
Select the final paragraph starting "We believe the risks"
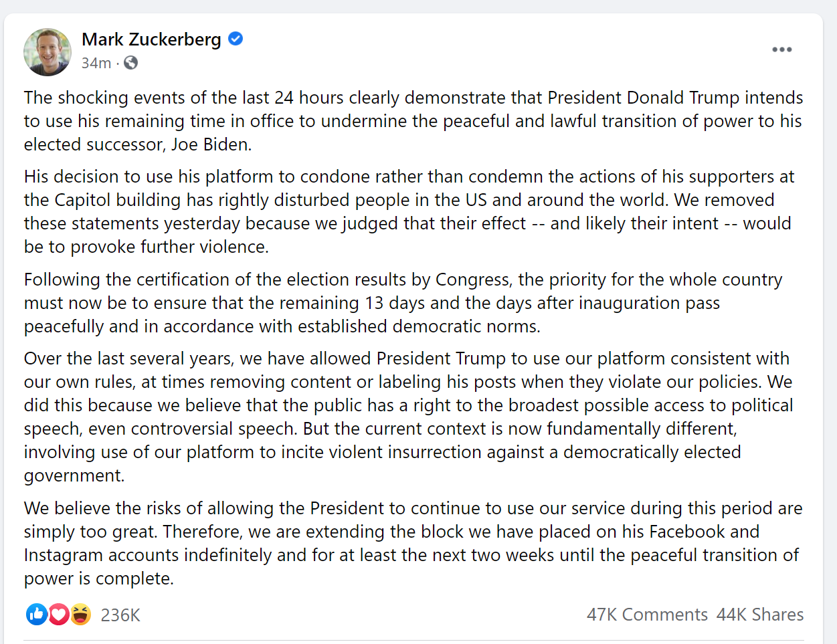tap(413, 543)
